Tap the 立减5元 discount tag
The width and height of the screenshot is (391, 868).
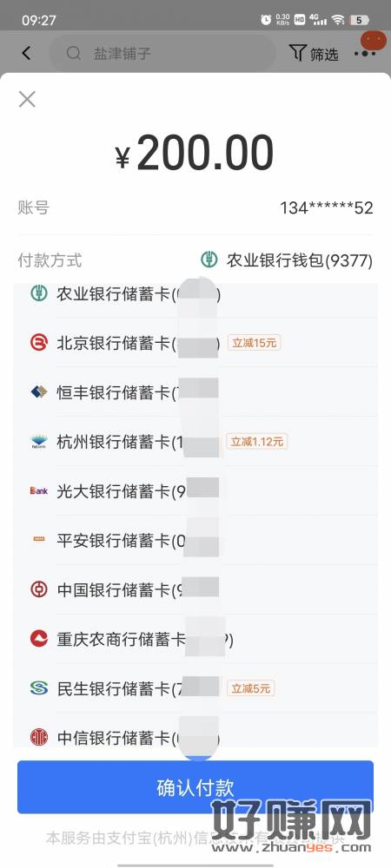pos(250,688)
